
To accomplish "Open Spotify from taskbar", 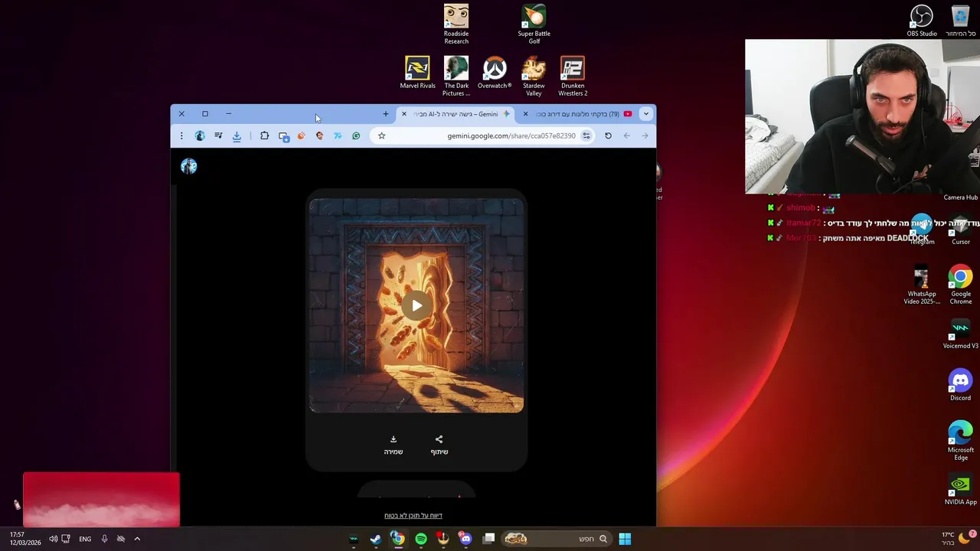I will (x=421, y=539).
